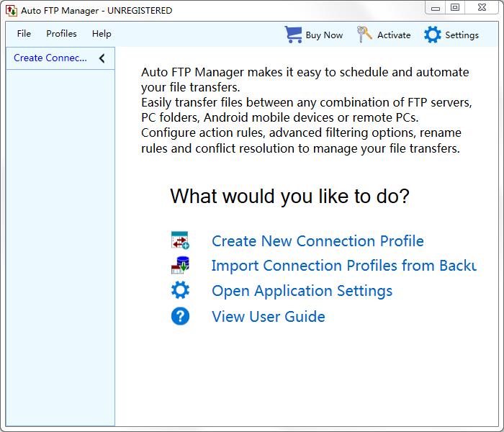Click the Buy Now text label
Image resolution: width=504 pixels, height=432 pixels.
(x=324, y=35)
